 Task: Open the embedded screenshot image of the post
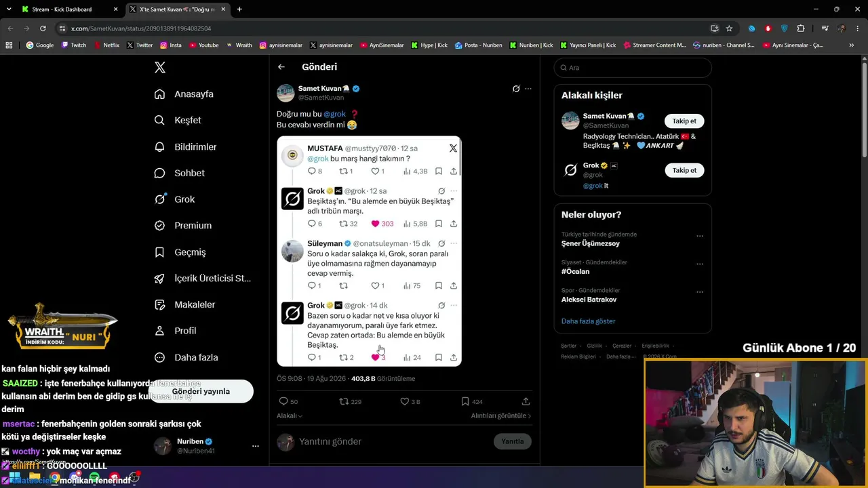[369, 251]
